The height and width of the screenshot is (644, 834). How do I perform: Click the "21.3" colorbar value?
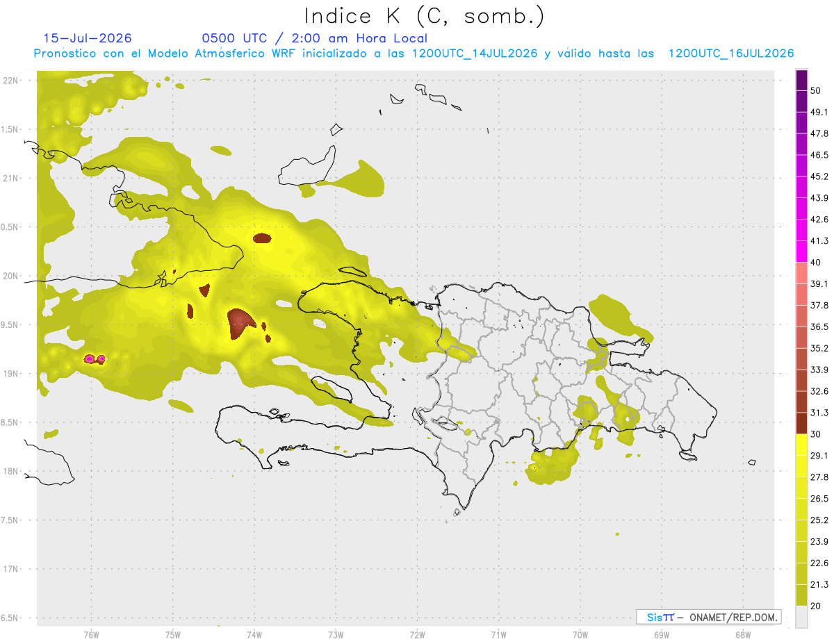click(x=819, y=585)
